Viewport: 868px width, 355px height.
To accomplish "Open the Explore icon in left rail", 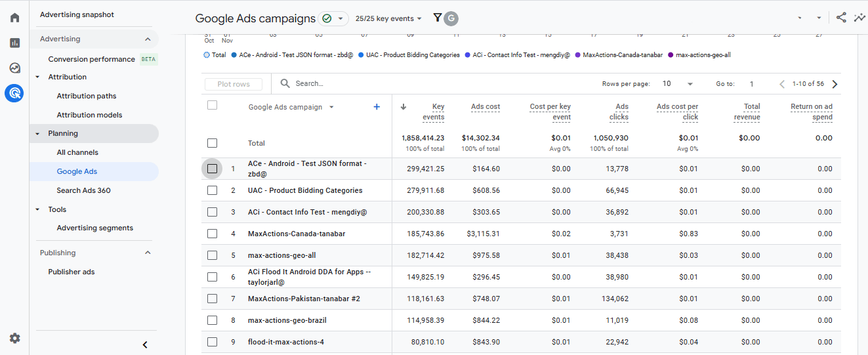I will pos(14,68).
